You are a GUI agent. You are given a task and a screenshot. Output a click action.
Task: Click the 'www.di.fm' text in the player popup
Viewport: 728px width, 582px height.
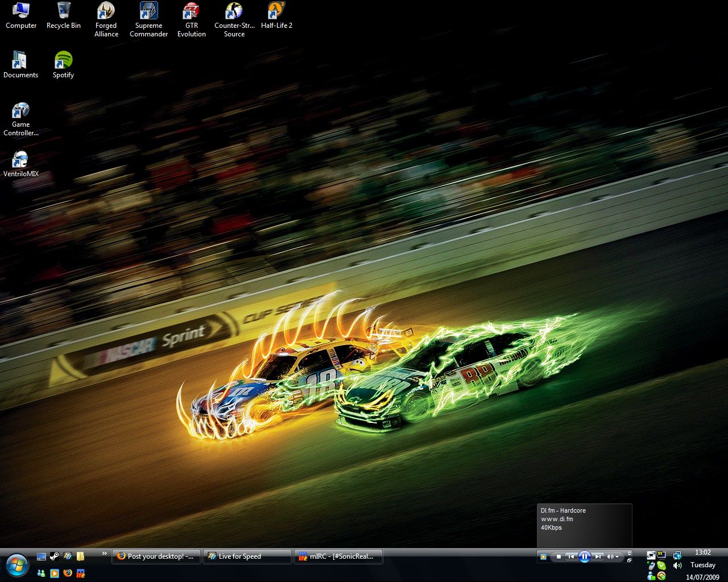557,519
